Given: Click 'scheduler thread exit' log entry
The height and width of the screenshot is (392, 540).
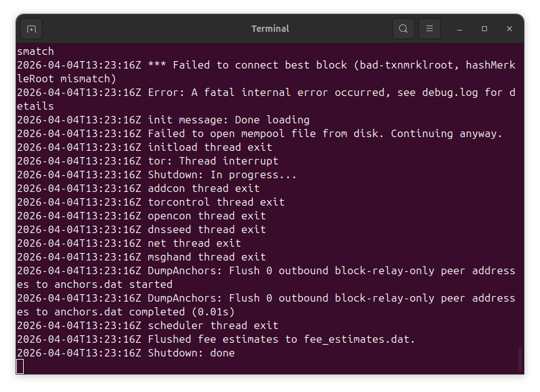Looking at the screenshot, I should 213,325.
